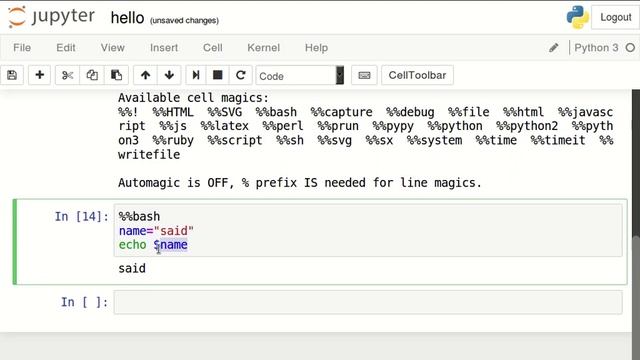The image size is (640, 360).
Task: Click the %%ruby magic in the output
Action: (173, 140)
